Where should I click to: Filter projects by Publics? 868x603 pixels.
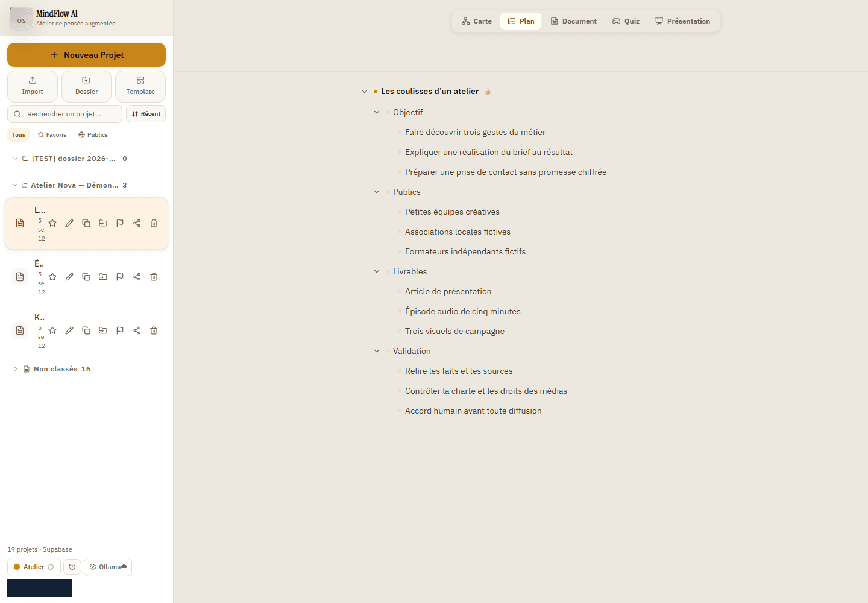coord(93,135)
